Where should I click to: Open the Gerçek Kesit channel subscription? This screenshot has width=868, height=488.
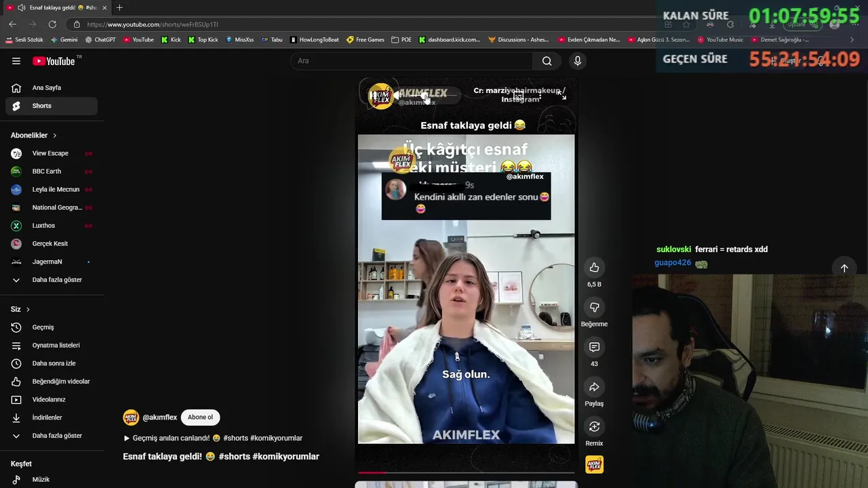[x=52, y=243]
